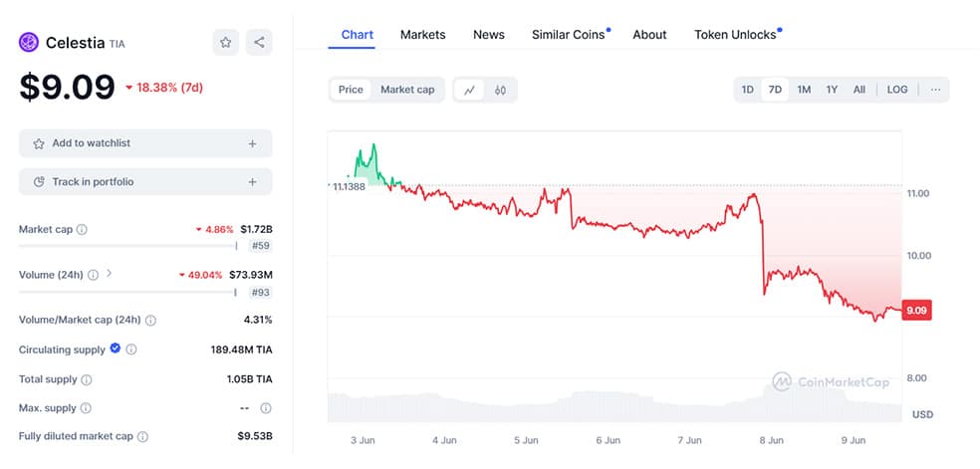Screen dimensions: 980x469
Task: Show Circulating supply info icon
Action: pos(131,350)
